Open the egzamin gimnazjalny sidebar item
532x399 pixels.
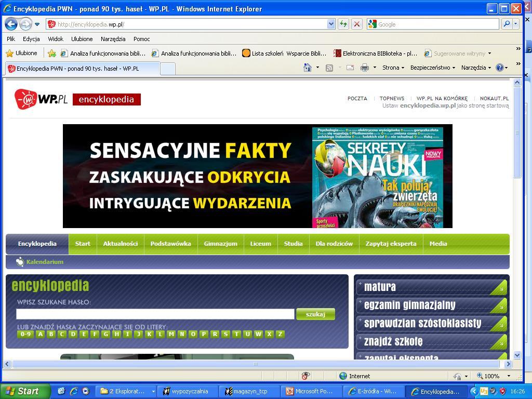tap(432, 305)
